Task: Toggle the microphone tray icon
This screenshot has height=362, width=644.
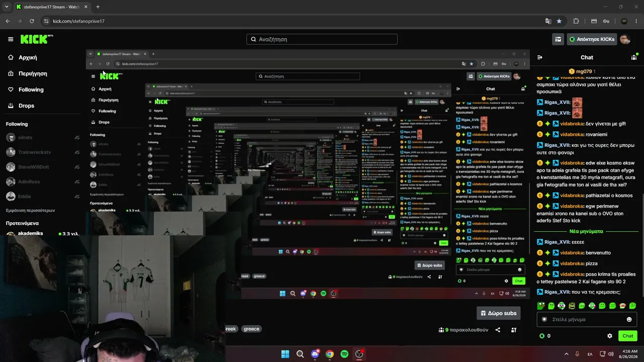Action: coord(577,354)
